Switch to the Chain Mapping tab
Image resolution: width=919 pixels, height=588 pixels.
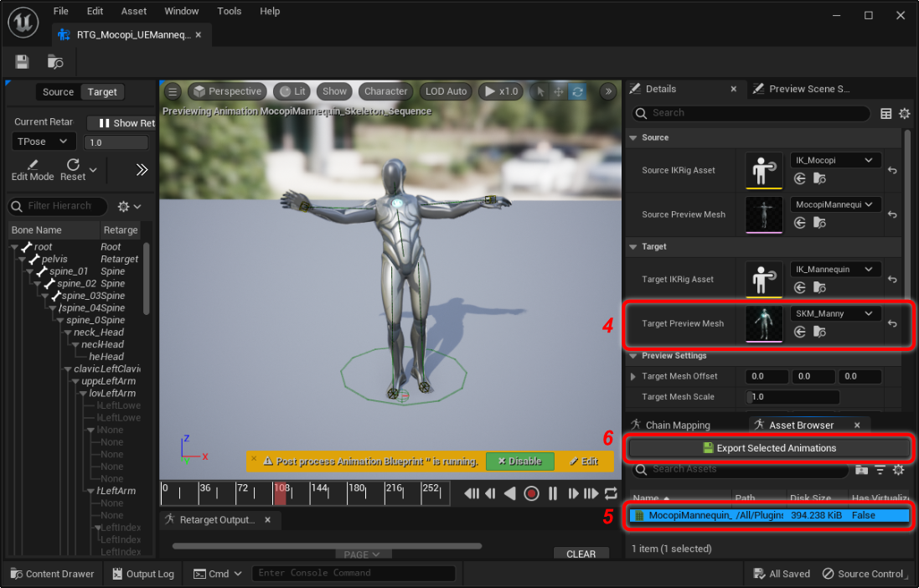point(677,426)
